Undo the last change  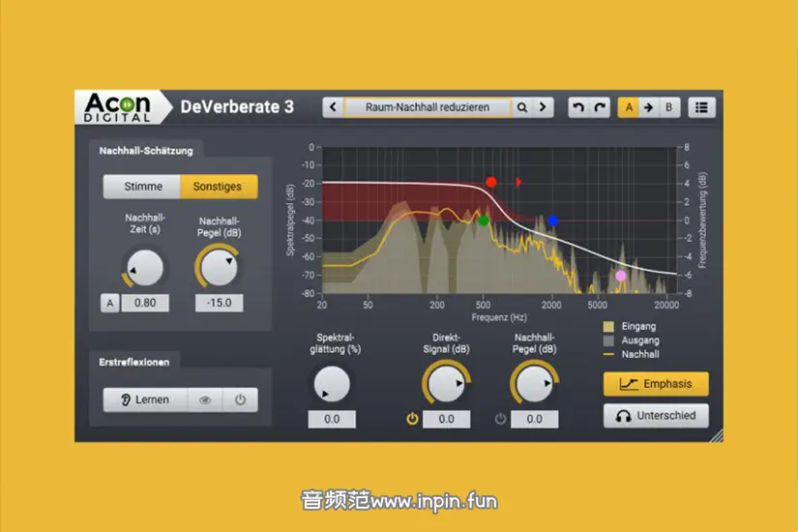578,107
